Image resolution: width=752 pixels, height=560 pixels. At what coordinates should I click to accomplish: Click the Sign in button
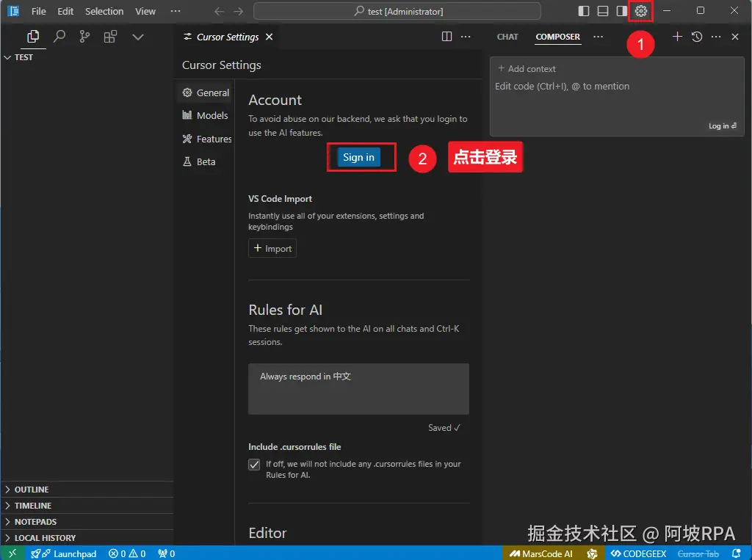point(358,157)
